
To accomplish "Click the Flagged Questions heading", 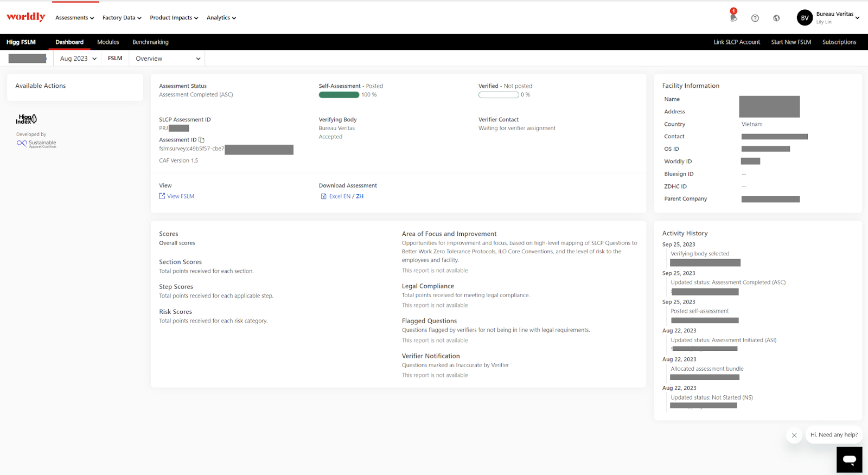I will 429,321.
